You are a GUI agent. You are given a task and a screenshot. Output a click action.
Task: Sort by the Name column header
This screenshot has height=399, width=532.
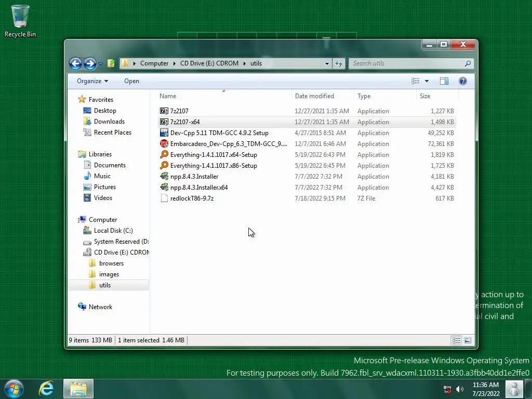[224, 96]
